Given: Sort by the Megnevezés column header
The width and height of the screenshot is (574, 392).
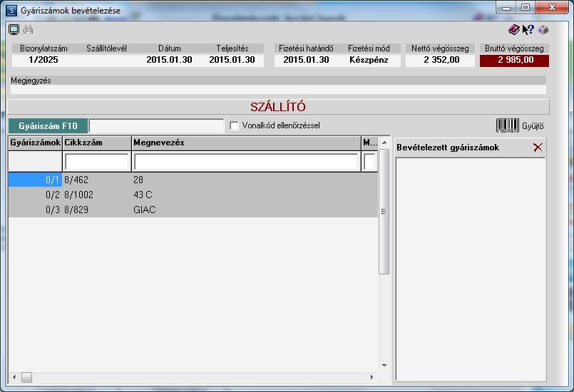Looking at the screenshot, I should (x=246, y=143).
